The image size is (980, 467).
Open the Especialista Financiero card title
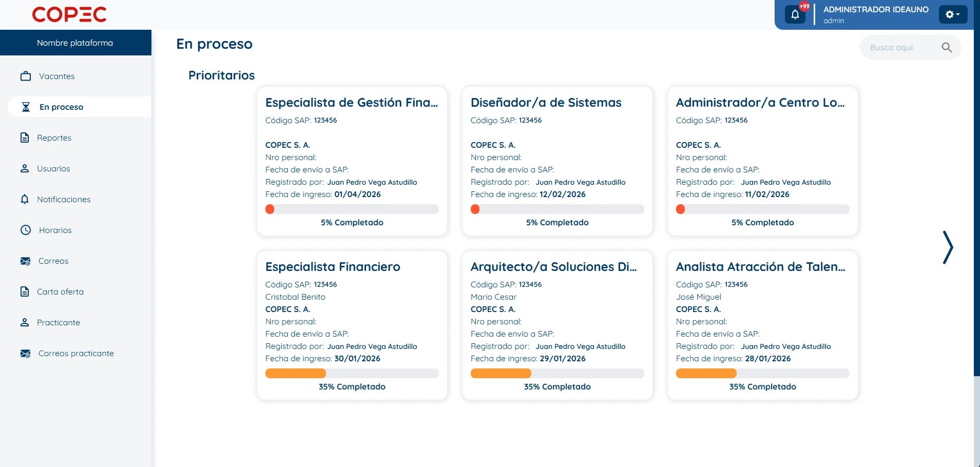pos(333,267)
